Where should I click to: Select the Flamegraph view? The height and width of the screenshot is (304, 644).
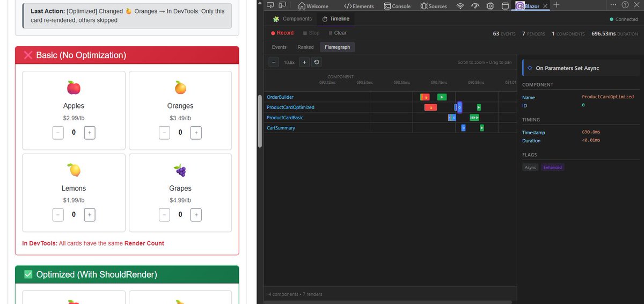pyautogui.click(x=337, y=47)
